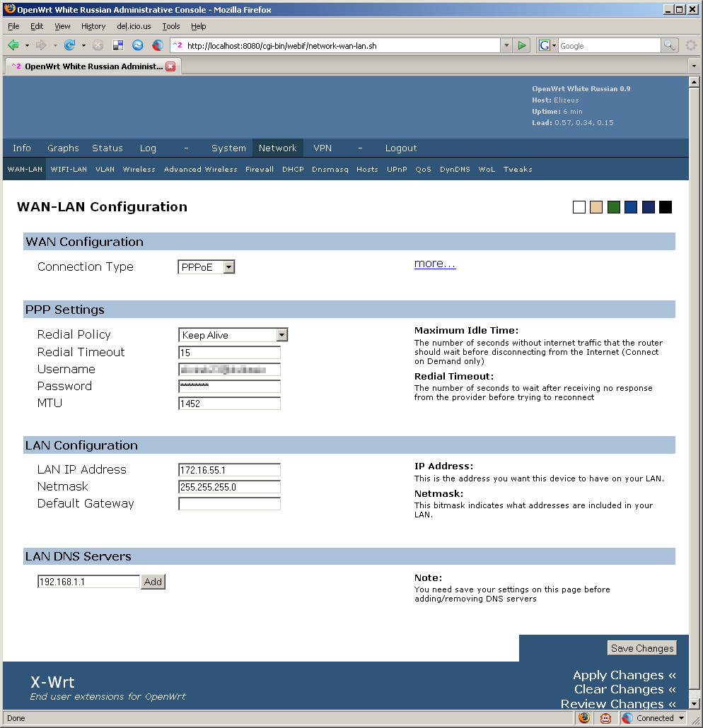The height and width of the screenshot is (728, 703).
Task: Click the Stop loading icon
Action: (98, 45)
